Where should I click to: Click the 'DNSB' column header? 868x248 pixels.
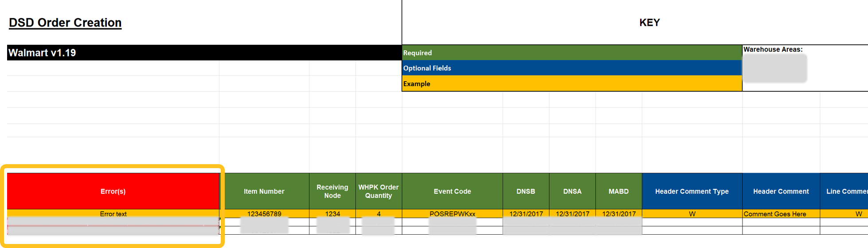pyautogui.click(x=526, y=191)
